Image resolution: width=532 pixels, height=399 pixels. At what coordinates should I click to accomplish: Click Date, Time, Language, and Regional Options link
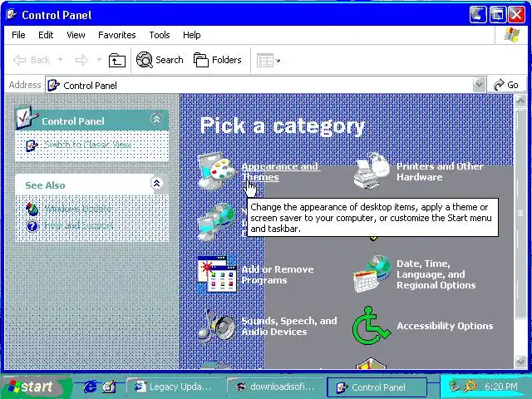pyautogui.click(x=436, y=274)
